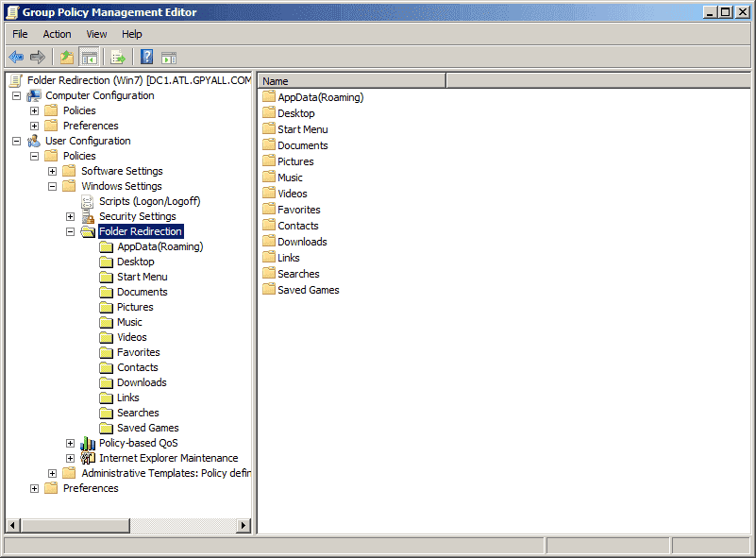Select Videos in the right list pane
This screenshot has width=756, height=558.
pyautogui.click(x=293, y=194)
